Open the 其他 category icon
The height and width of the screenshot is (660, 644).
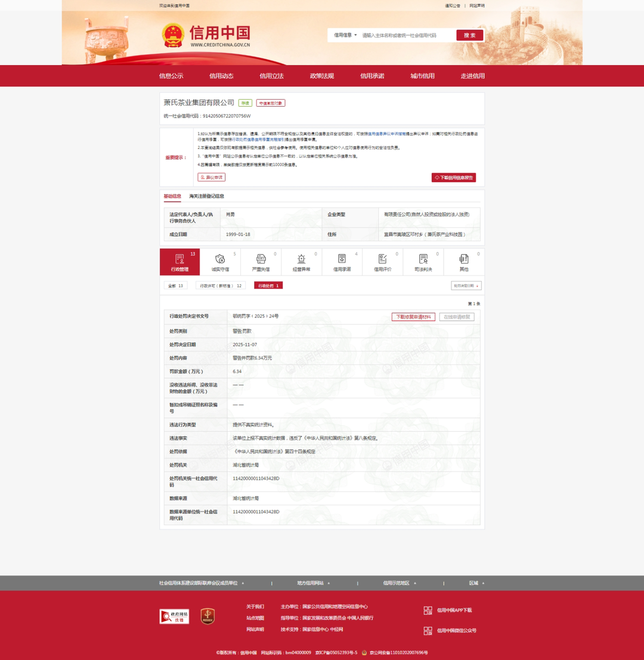(x=463, y=259)
